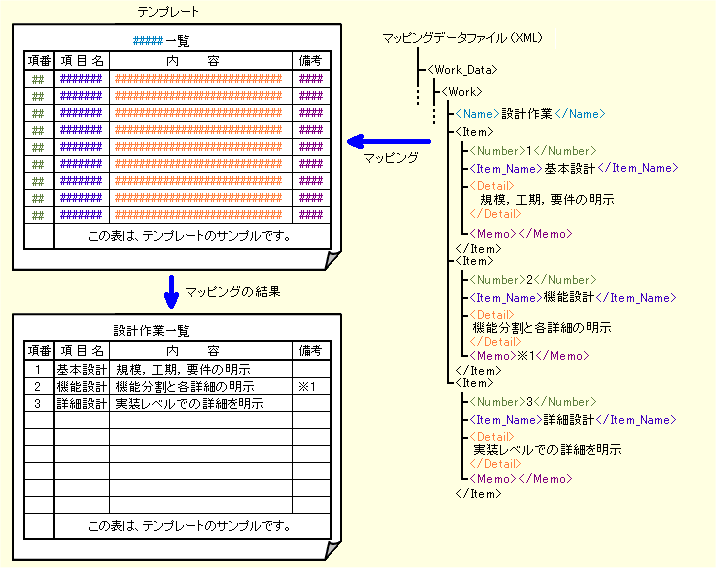Click item number 3 cell beside 詳細設計 in result table
This screenshot has width=716, height=568.
pos(39,404)
